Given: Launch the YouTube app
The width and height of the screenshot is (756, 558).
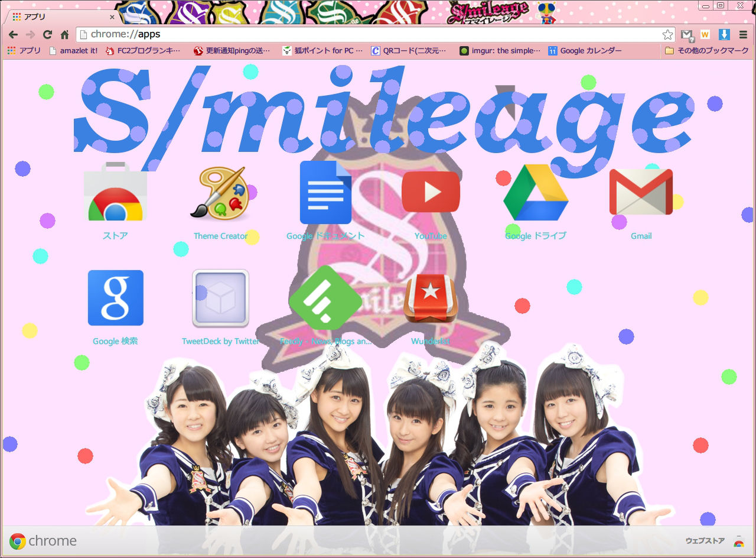Looking at the screenshot, I should 431,192.
